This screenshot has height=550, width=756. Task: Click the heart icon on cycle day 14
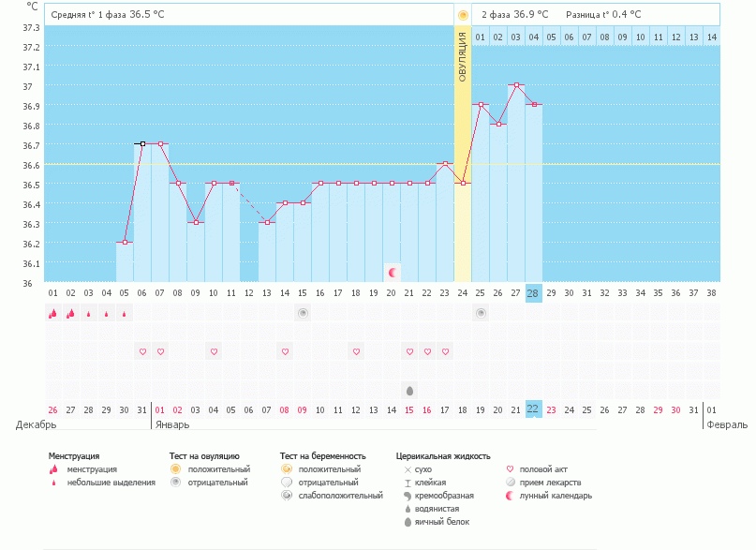(285, 351)
